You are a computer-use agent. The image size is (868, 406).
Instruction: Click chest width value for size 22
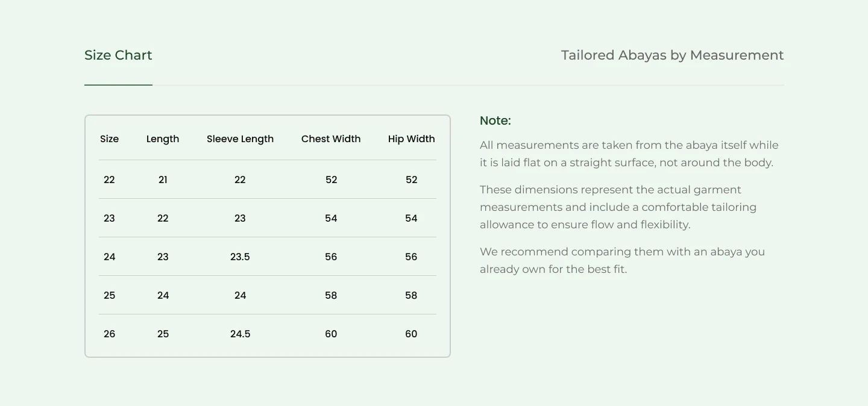(331, 180)
